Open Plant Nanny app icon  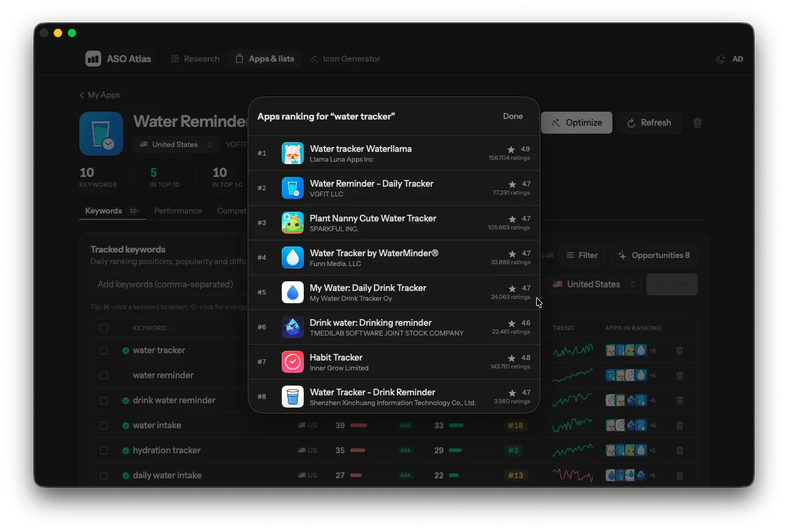[x=293, y=223]
